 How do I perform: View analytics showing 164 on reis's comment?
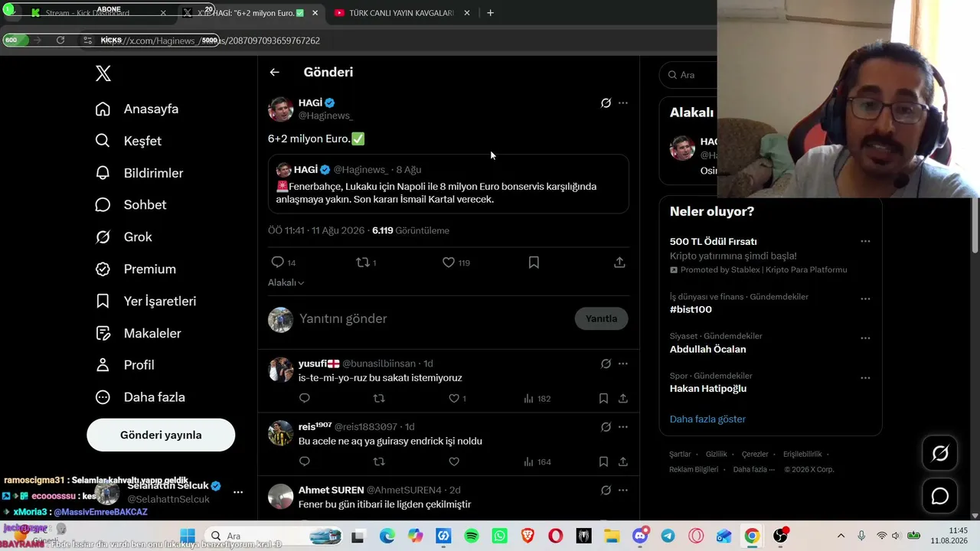537,461
